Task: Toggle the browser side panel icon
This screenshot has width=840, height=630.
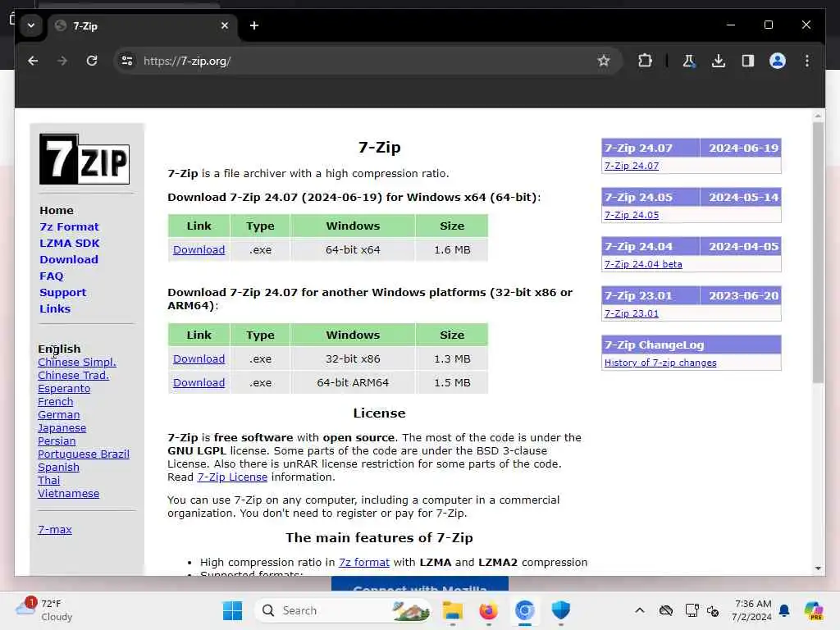Action: (748, 61)
